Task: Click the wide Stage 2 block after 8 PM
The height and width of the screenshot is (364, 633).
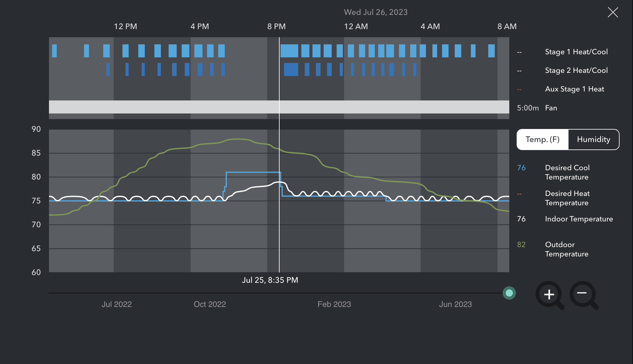Action: (x=291, y=69)
